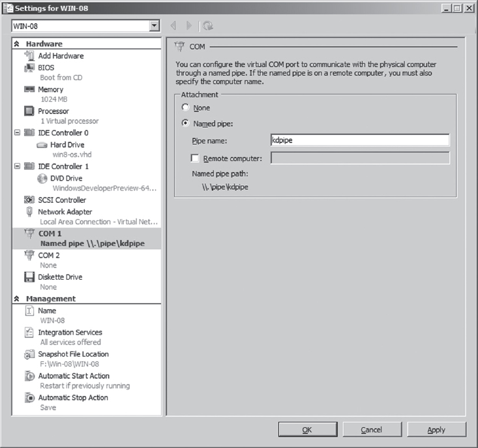The height and width of the screenshot is (448, 478).
Task: Open the WIN-08 virtual machine dropdown
Action: click(x=155, y=26)
